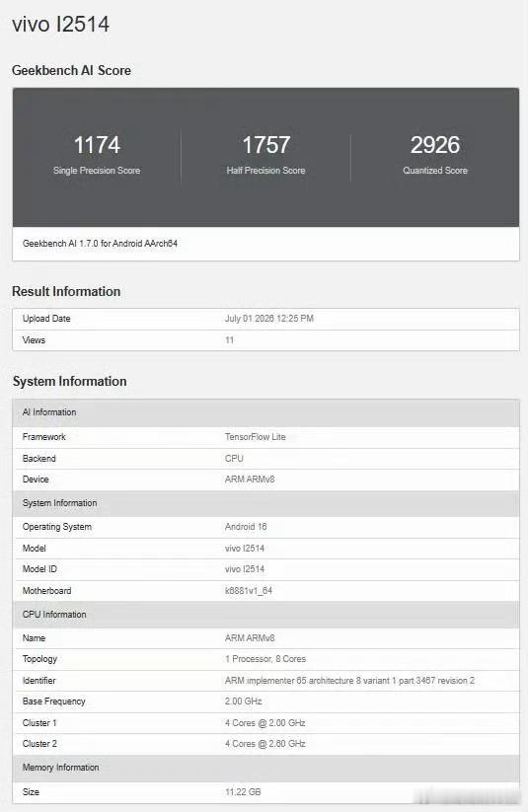Click the 'vivo I2514' page title
528x812 pixels.
(x=60, y=25)
